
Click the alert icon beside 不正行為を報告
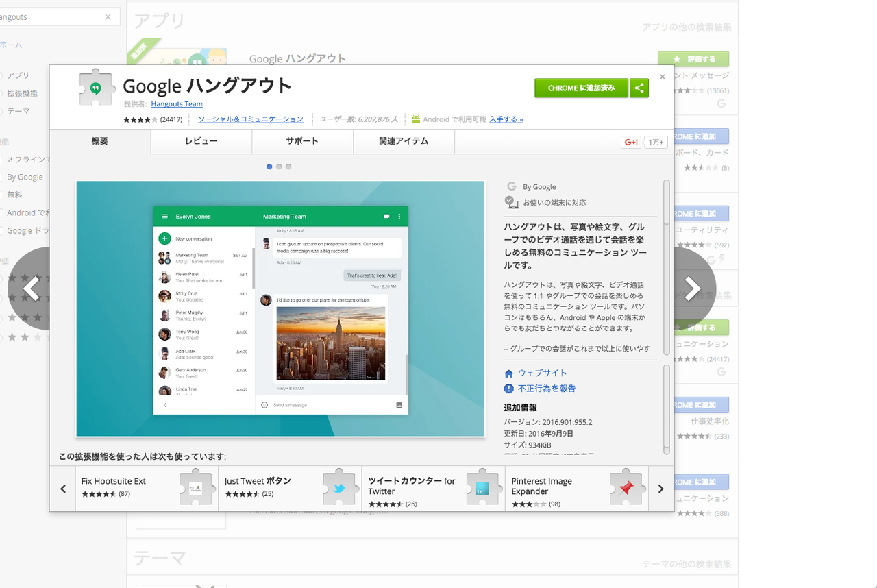pyautogui.click(x=508, y=389)
